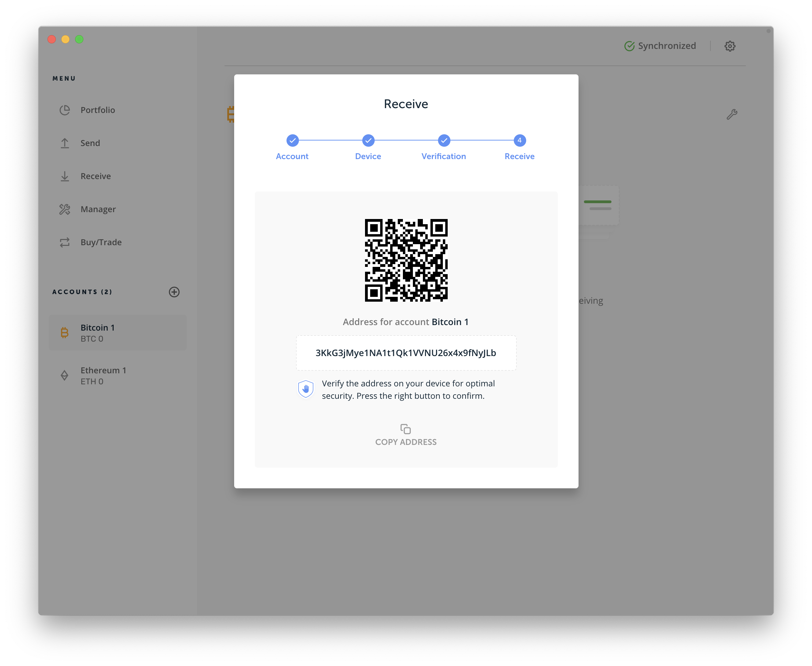This screenshot has height=666, width=812.
Task: Click the Account step label
Action: 292,157
